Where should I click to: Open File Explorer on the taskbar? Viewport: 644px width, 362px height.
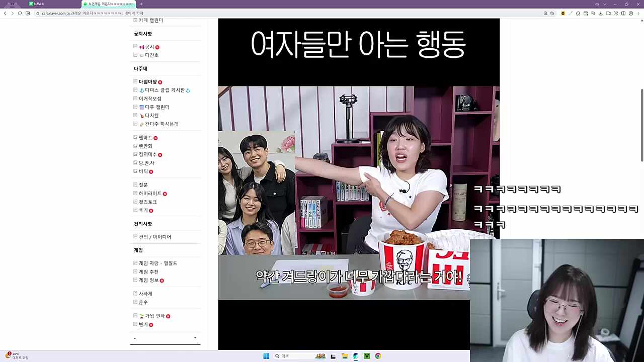tap(345, 356)
